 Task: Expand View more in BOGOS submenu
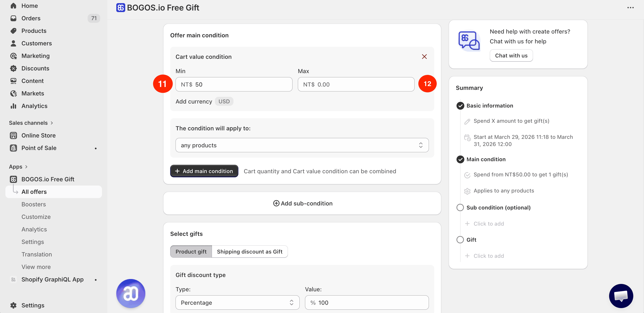pyautogui.click(x=36, y=267)
